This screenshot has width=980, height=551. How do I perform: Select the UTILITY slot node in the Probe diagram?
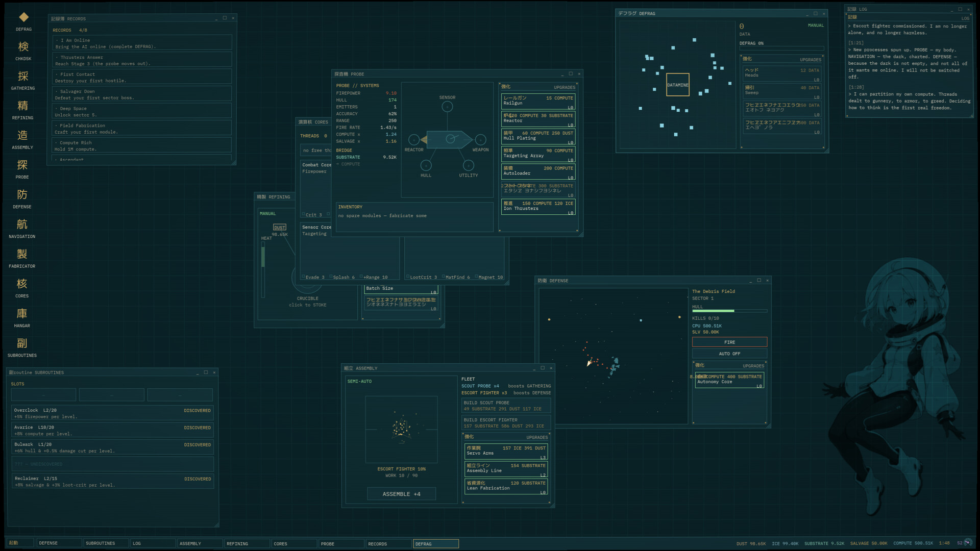pyautogui.click(x=469, y=165)
